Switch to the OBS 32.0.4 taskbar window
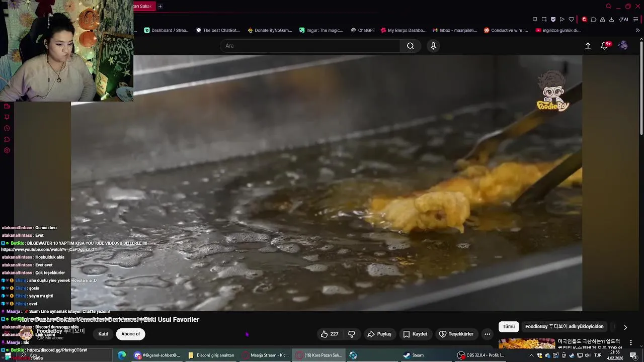 coord(481,355)
